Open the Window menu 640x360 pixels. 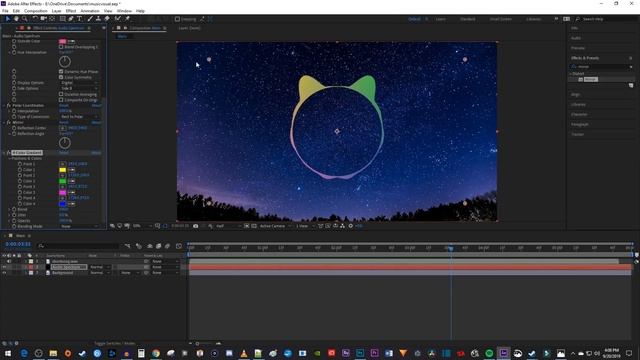124,11
